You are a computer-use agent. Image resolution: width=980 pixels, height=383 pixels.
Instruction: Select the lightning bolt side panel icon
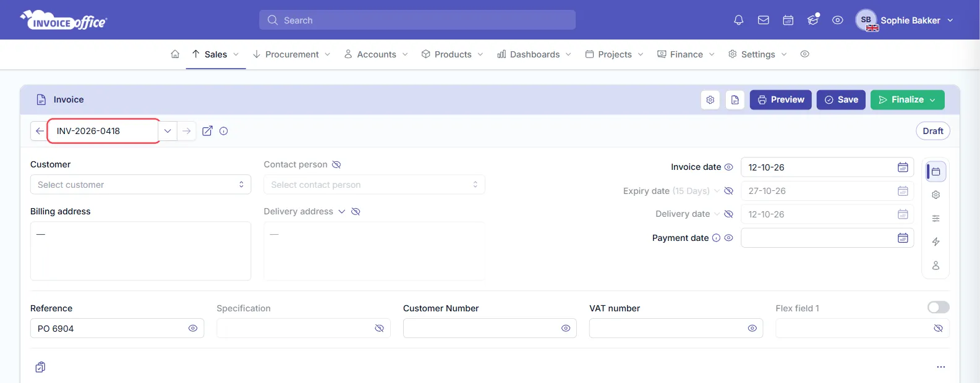[x=936, y=242]
